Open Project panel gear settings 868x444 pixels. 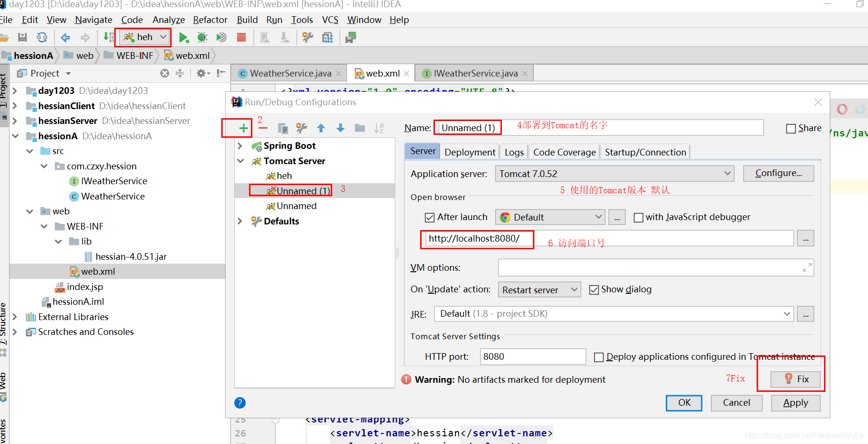[x=203, y=73]
